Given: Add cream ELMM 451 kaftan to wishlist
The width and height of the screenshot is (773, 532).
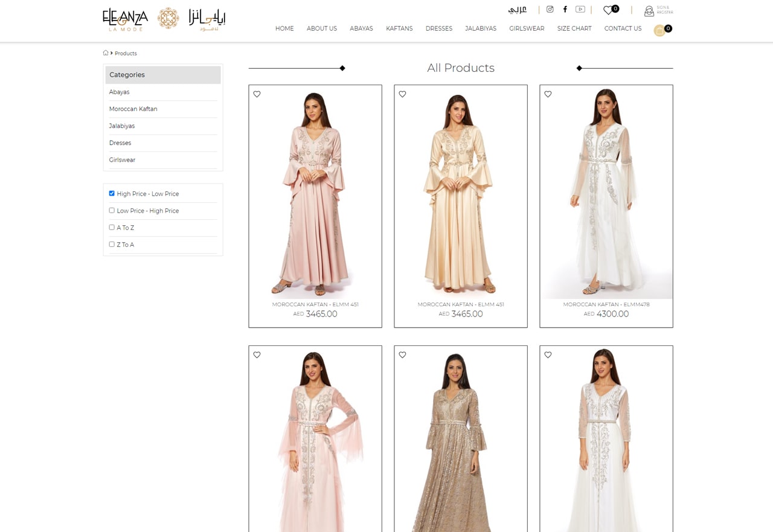Looking at the screenshot, I should (x=402, y=94).
